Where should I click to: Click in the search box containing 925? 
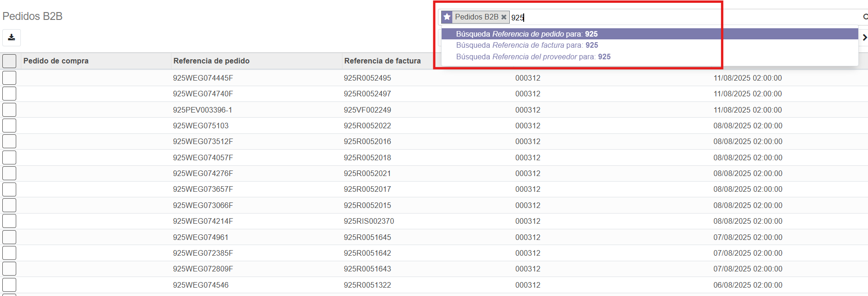tap(649, 18)
